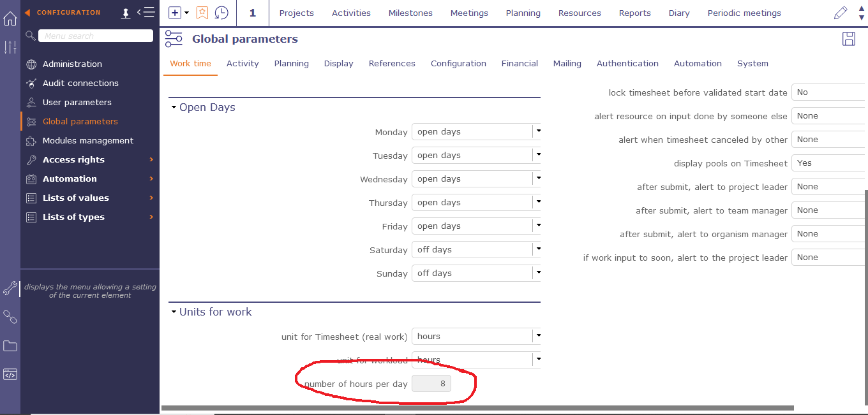Open the Financial tab
Image resolution: width=868 pixels, height=415 pixels.
[520, 63]
